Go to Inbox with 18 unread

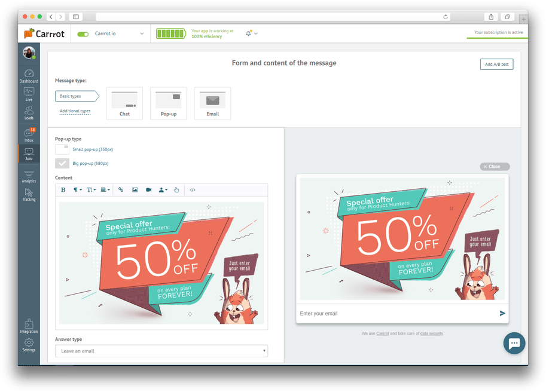[29, 134]
